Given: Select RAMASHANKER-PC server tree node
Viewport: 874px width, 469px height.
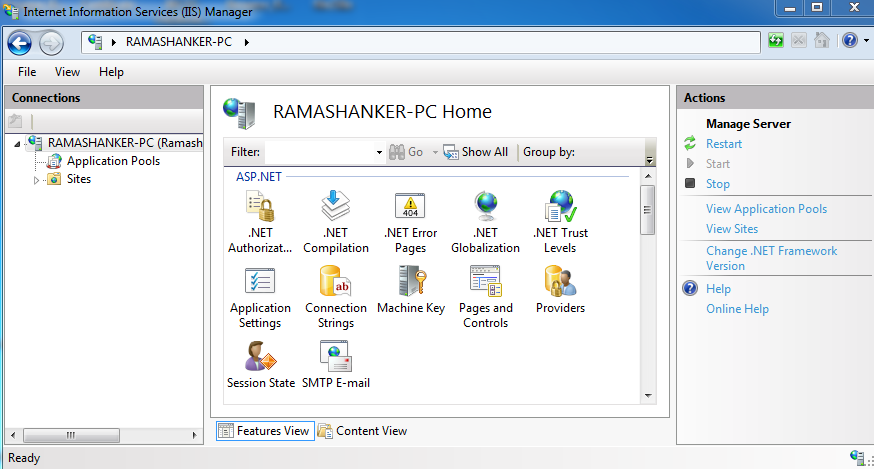Looking at the screenshot, I should 125,143.
